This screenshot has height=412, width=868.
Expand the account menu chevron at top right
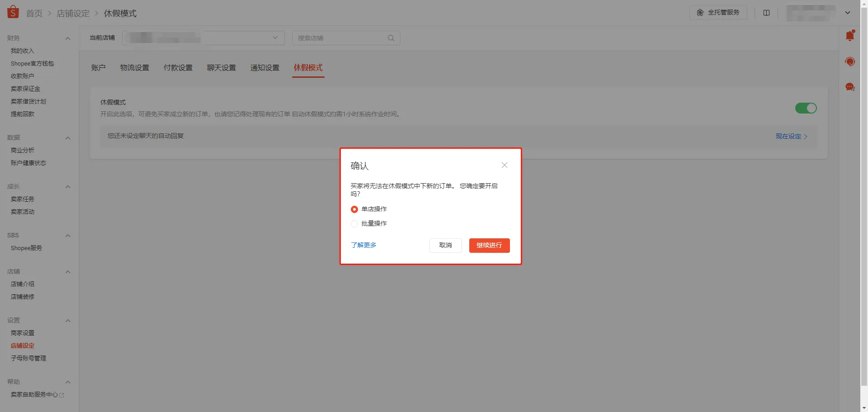pyautogui.click(x=848, y=13)
